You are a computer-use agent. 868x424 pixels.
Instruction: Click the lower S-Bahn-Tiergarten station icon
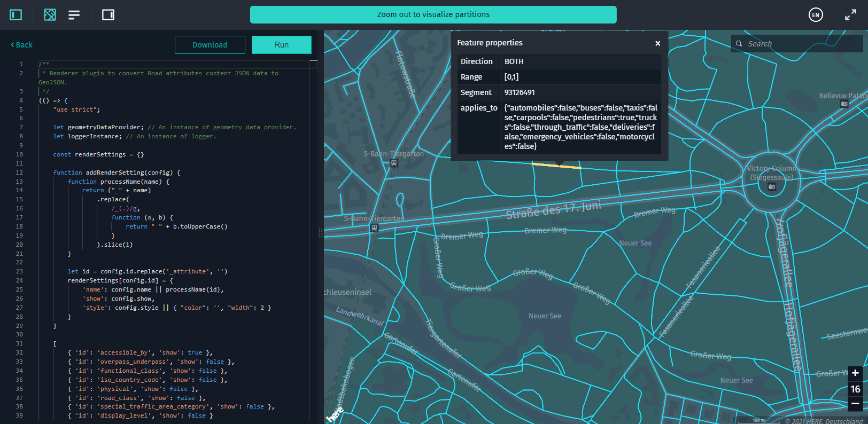tap(374, 228)
